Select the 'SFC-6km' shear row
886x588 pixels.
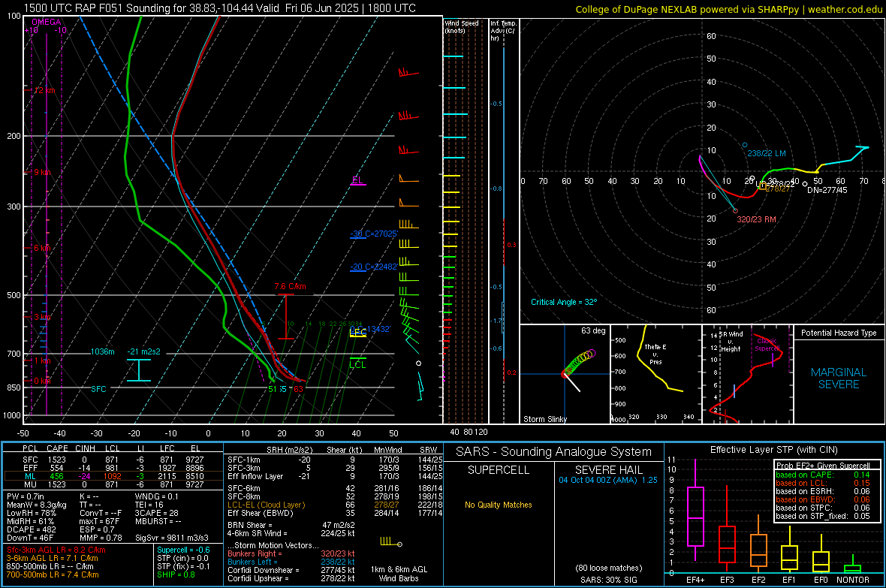tap(335, 488)
